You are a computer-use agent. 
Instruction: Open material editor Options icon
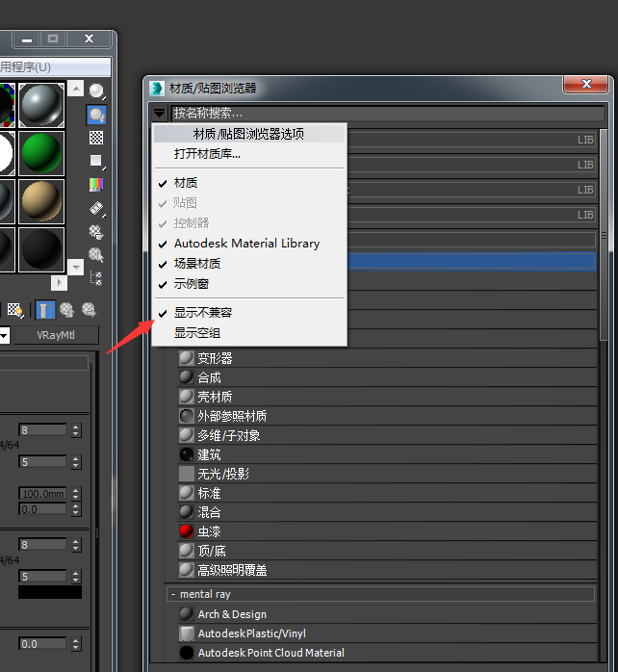(96, 232)
